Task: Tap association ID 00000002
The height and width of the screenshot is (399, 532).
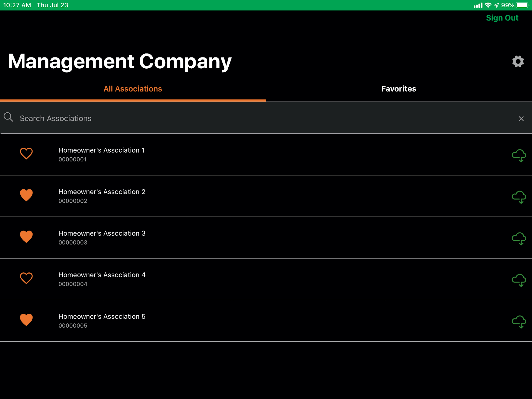Action: pos(73,201)
